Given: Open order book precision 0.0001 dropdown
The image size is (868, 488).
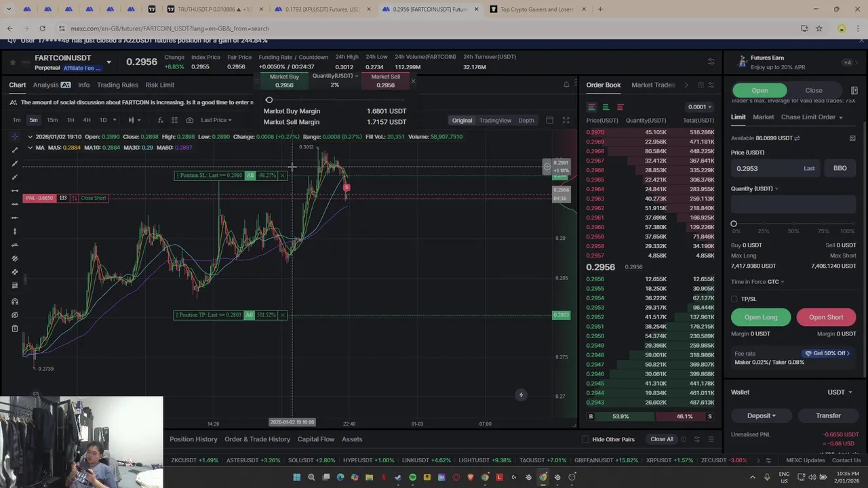Looking at the screenshot, I should pyautogui.click(x=700, y=107).
